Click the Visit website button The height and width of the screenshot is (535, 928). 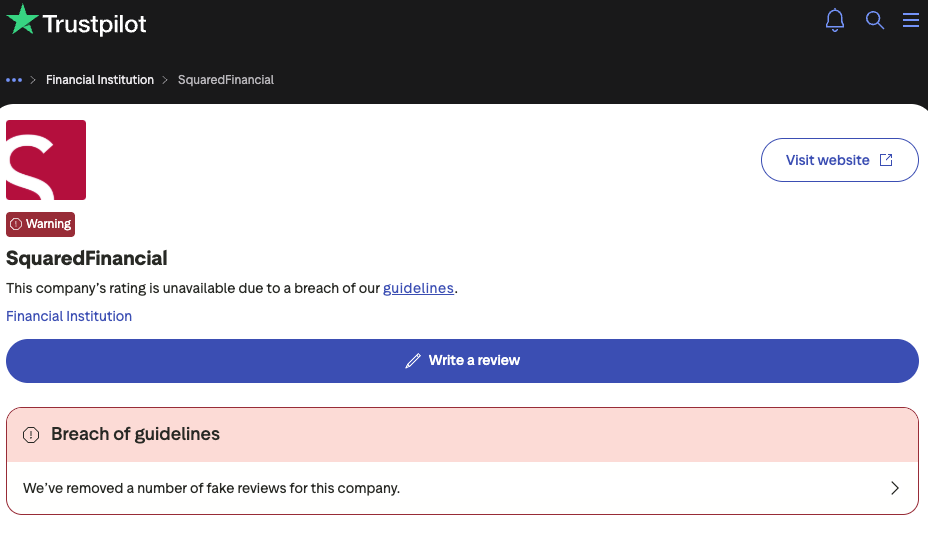tap(839, 160)
